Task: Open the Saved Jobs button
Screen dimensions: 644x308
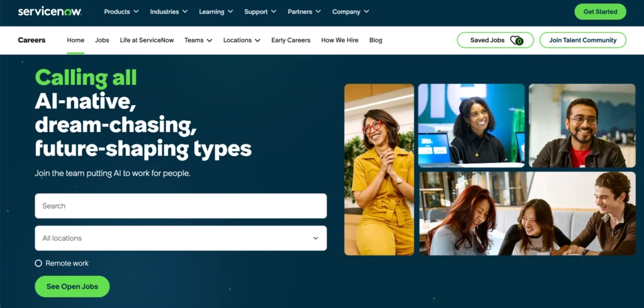Action: pos(496,40)
